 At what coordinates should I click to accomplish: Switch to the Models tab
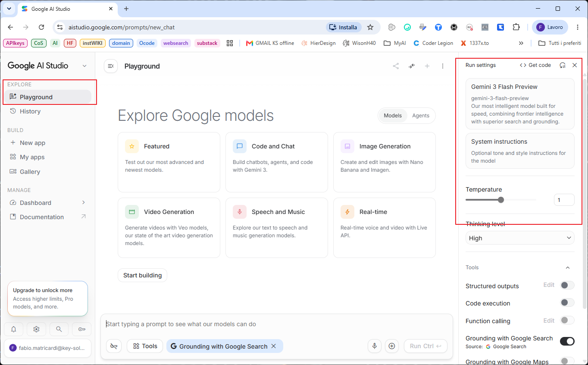(x=393, y=116)
